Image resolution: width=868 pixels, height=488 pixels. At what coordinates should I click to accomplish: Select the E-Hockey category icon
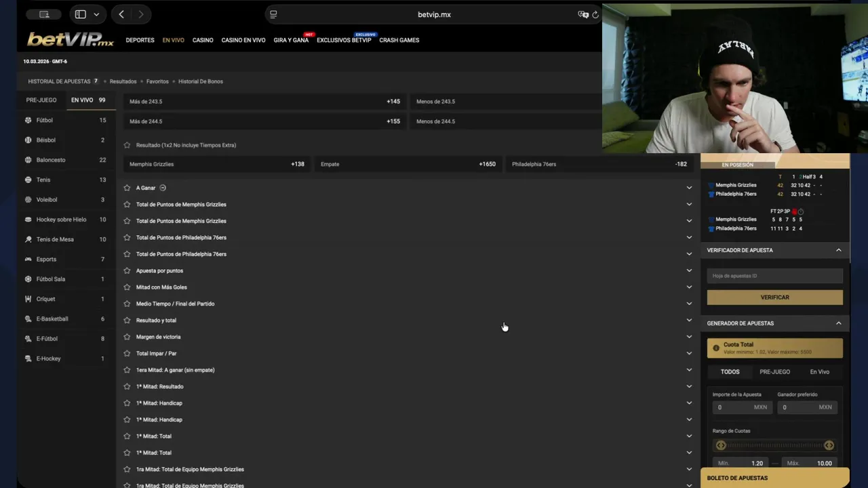[28, 359]
